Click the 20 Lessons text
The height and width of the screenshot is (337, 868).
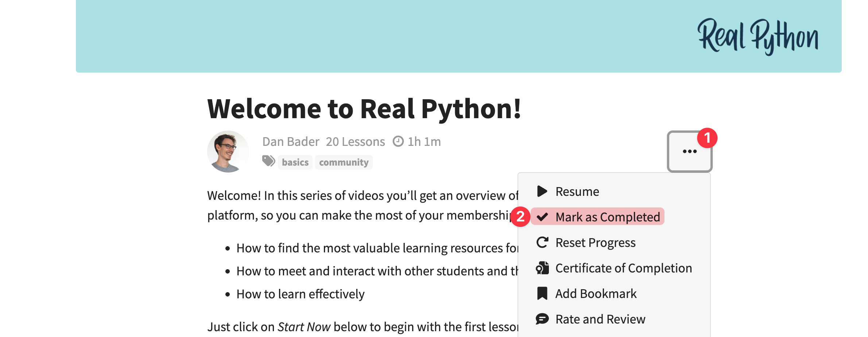(355, 142)
